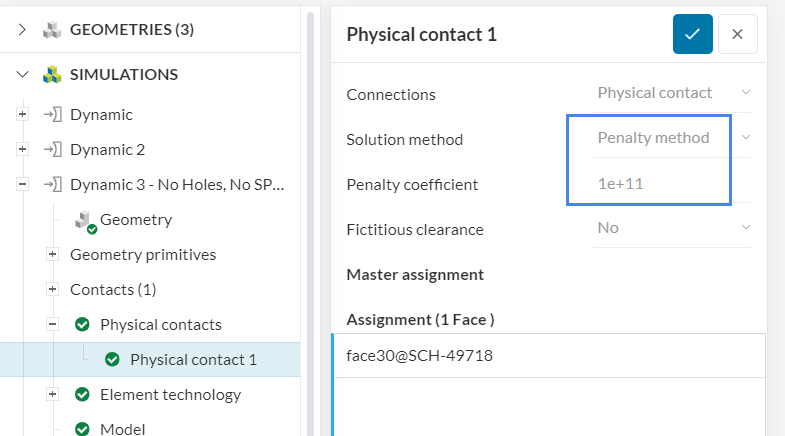The image size is (785, 436).
Task: Open the Solution method dropdown
Action: [x=672, y=138]
